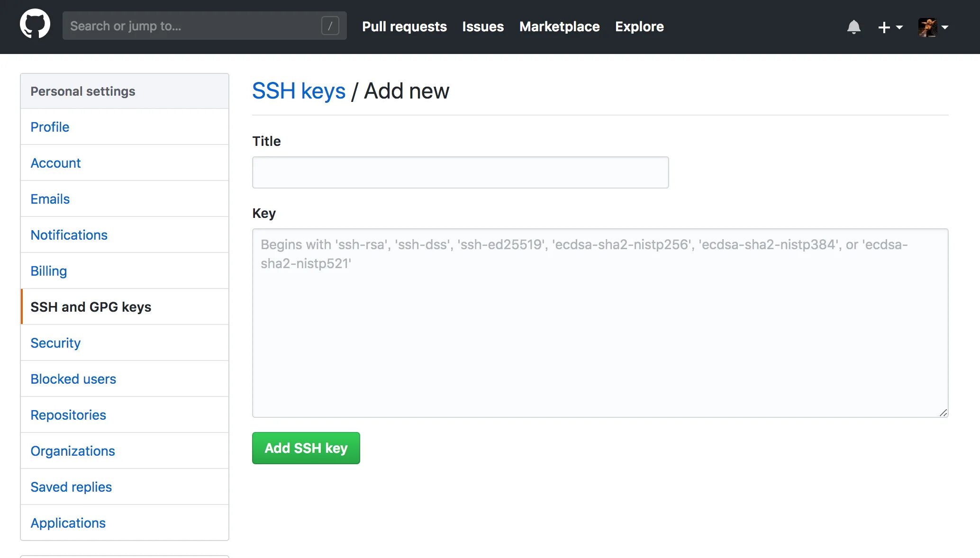The height and width of the screenshot is (558, 980).
Task: Click the GitHub octocat logo
Action: pyautogui.click(x=35, y=24)
